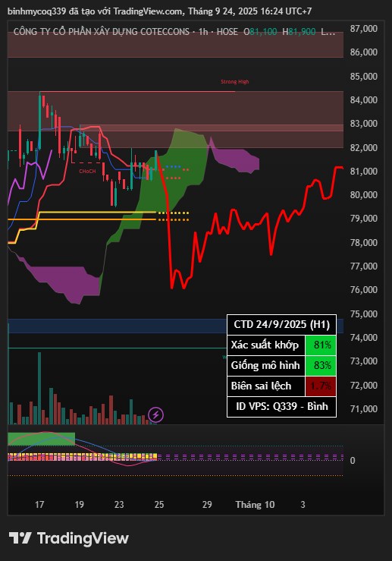Click the 81% green value cell

tap(321, 345)
